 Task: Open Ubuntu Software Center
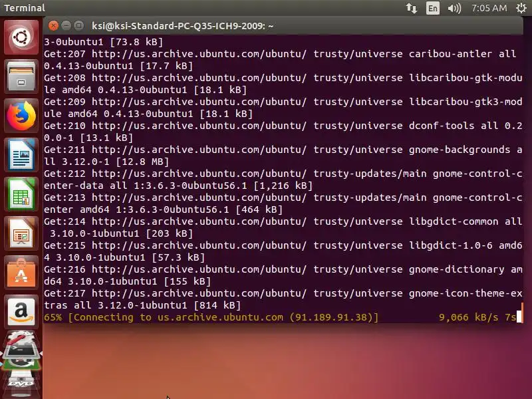[21, 273]
